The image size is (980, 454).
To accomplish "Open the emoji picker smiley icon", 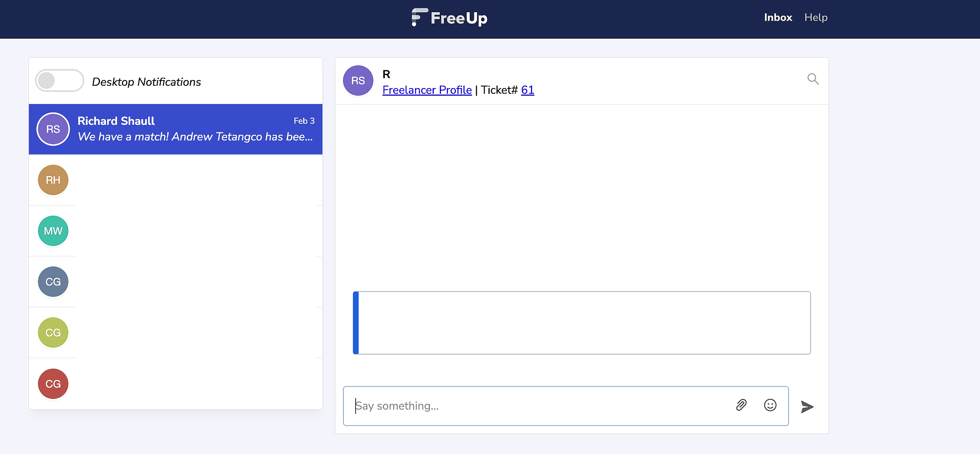I will point(770,405).
